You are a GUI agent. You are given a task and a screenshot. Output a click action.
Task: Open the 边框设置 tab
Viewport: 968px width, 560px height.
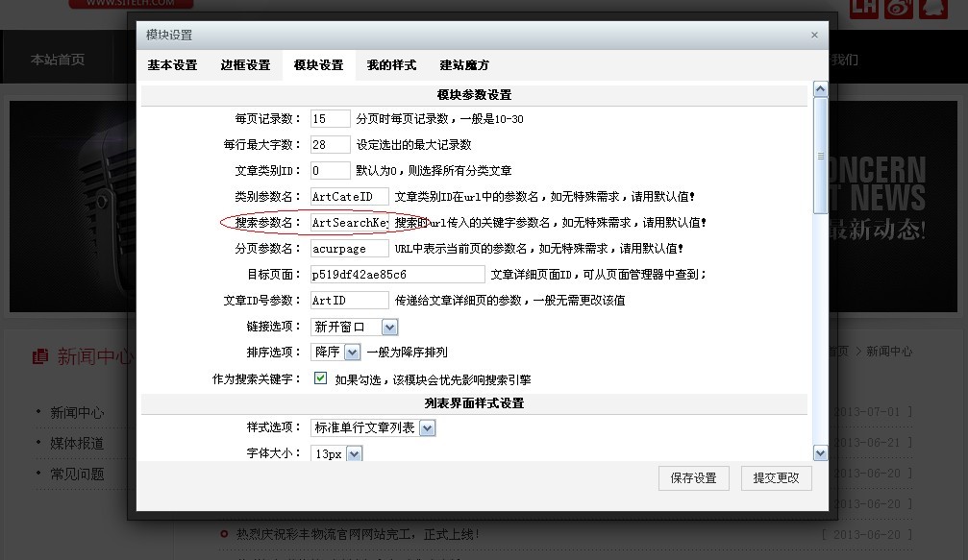tap(246, 64)
